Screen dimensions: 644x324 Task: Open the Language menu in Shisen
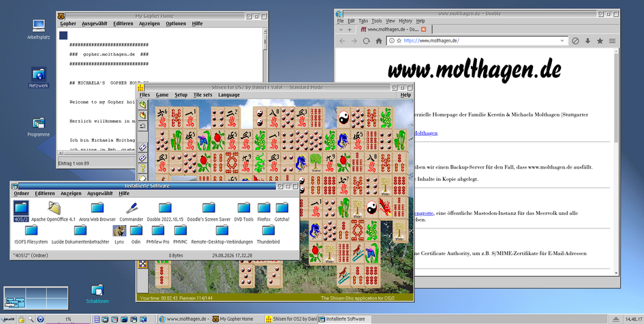(x=229, y=95)
